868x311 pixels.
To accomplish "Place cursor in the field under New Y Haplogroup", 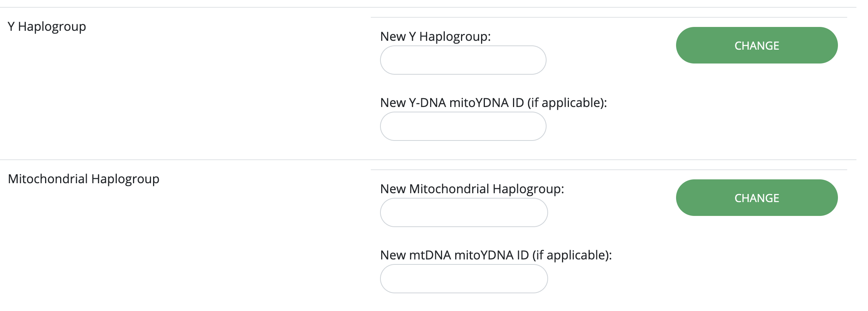I will pos(463,60).
